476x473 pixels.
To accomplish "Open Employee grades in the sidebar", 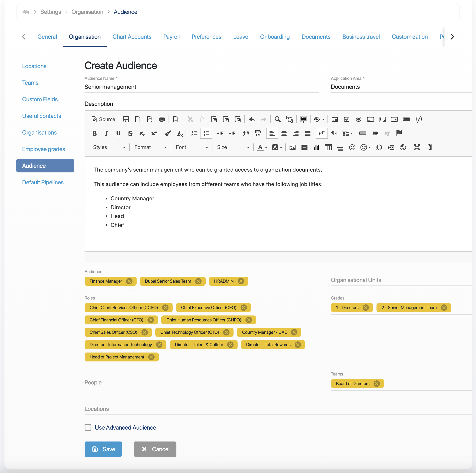I will click(x=43, y=149).
